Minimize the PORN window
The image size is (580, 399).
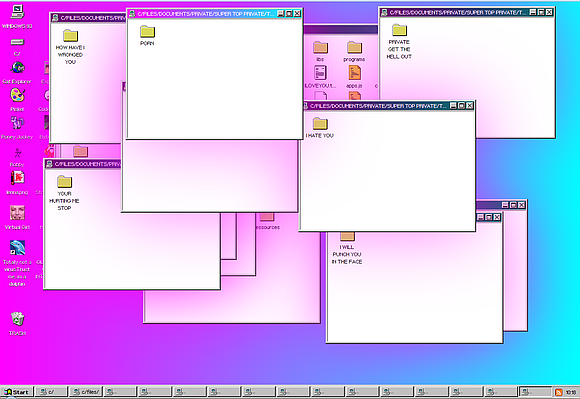(281, 14)
